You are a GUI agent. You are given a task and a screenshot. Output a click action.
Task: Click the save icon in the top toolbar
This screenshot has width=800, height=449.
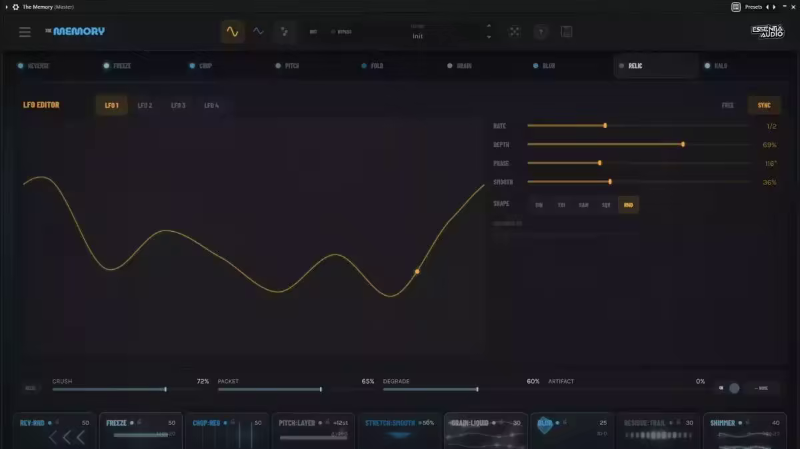point(566,32)
